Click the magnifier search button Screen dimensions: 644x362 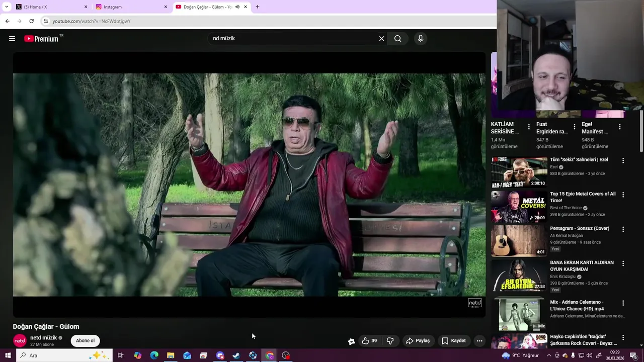tap(397, 39)
